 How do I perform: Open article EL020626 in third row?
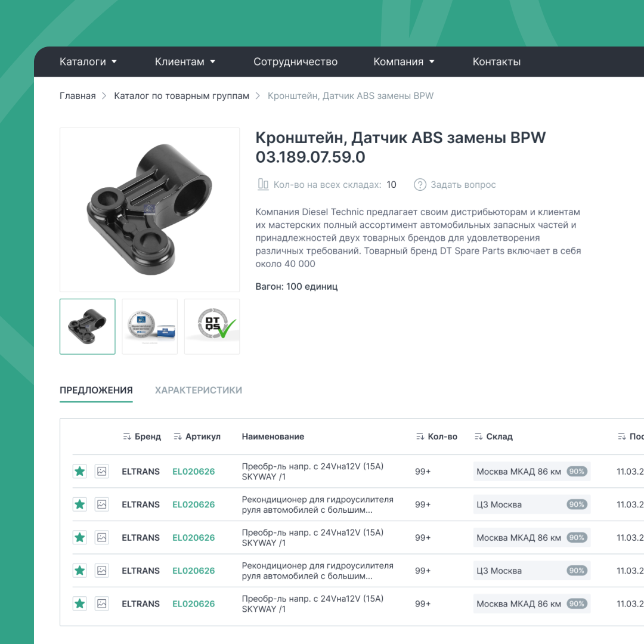click(193, 538)
